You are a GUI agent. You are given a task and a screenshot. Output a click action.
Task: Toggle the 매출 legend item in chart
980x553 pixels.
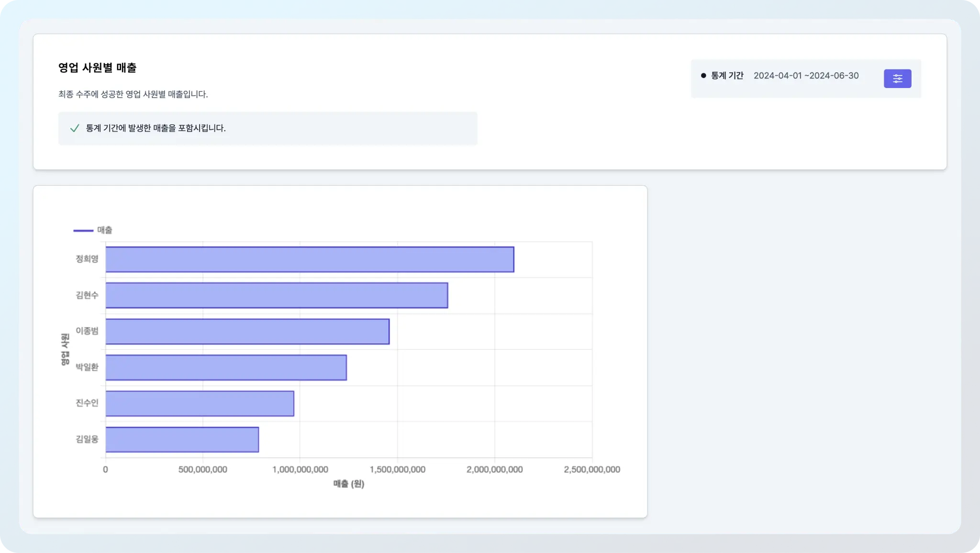click(93, 230)
